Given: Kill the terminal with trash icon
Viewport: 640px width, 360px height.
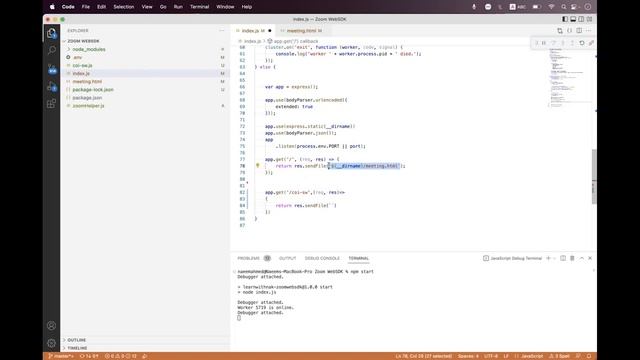Looking at the screenshot, I should pyautogui.click(x=572, y=258).
